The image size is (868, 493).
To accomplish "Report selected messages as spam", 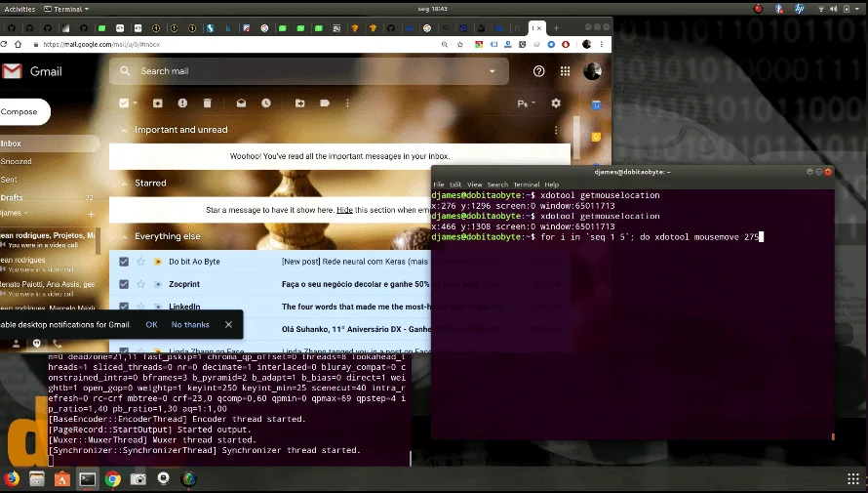I will (x=182, y=103).
